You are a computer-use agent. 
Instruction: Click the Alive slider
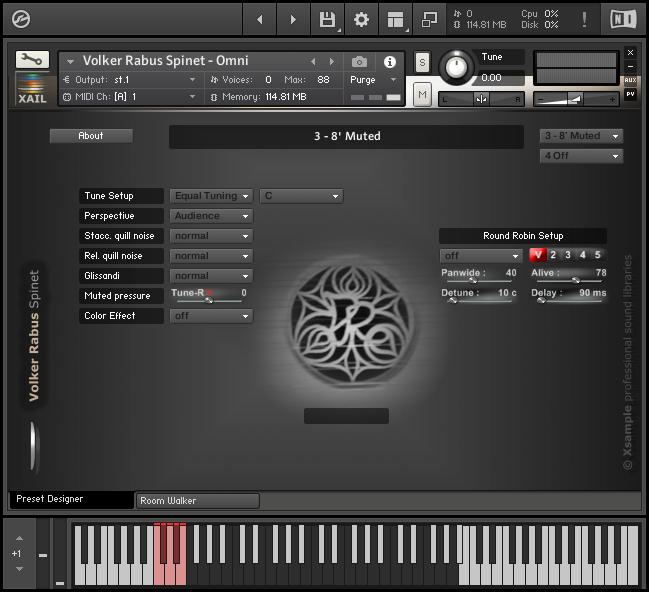[568, 281]
